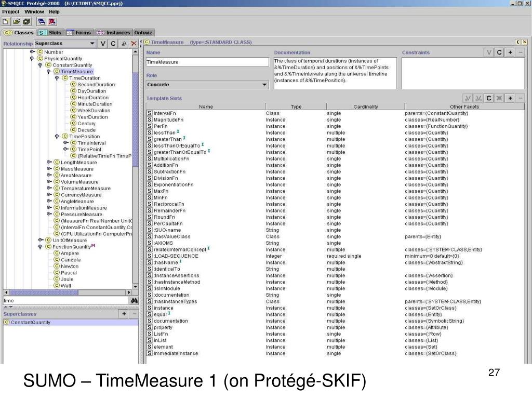Click the class tree vertical scrollbar down arrow

tap(136, 286)
